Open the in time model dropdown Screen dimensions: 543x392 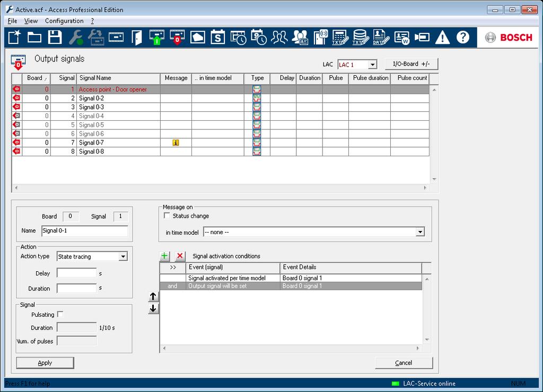point(420,232)
